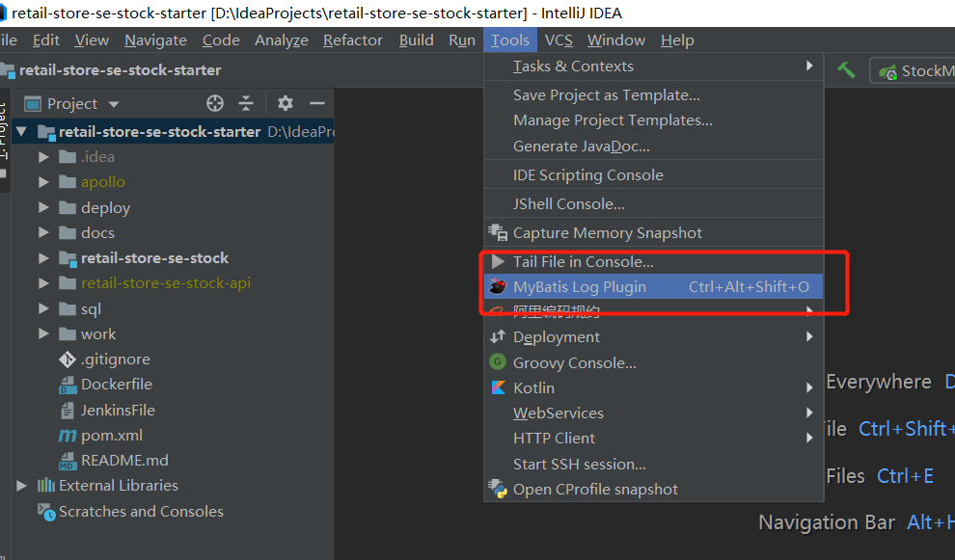Click the MyBatis Log Plugin bird icon
This screenshot has width=955, height=560.
click(x=498, y=286)
